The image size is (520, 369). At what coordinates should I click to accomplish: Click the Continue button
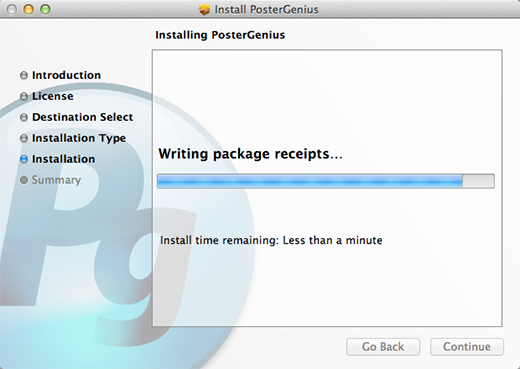point(467,347)
